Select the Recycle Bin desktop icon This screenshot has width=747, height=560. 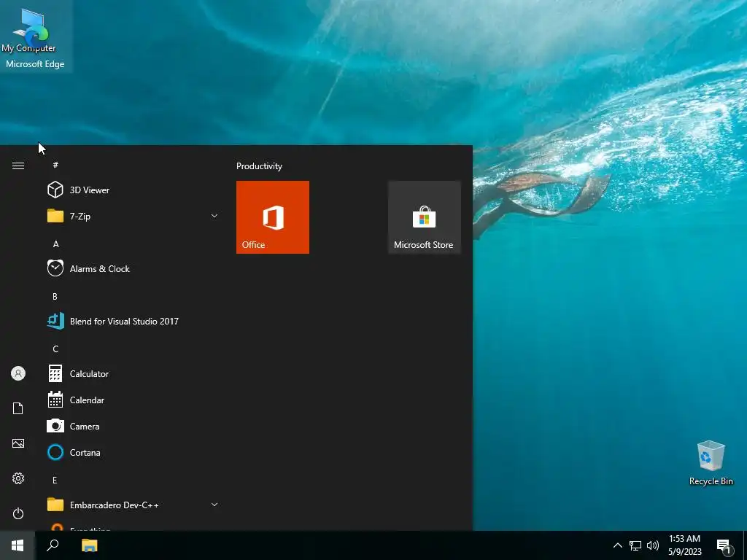[711, 463]
